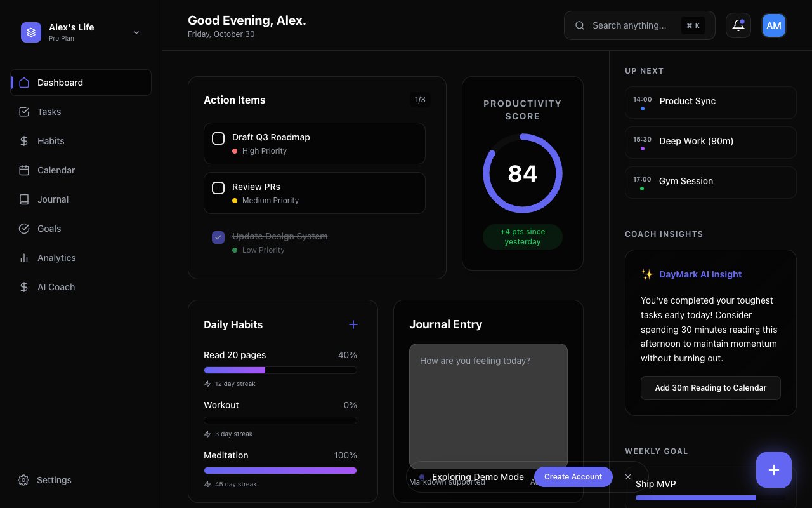Open the Journal page in sidebar

tap(81, 199)
